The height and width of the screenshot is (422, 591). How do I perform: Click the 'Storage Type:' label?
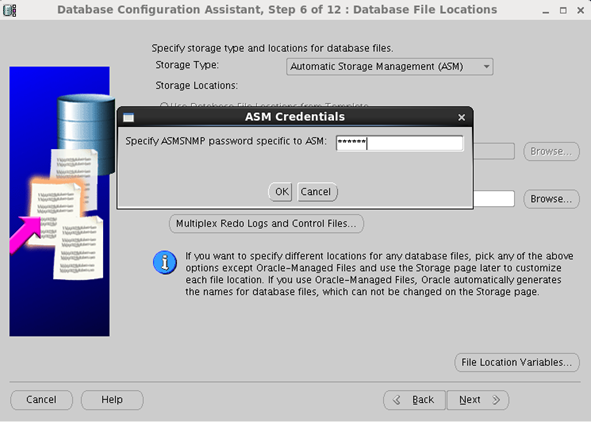point(187,65)
